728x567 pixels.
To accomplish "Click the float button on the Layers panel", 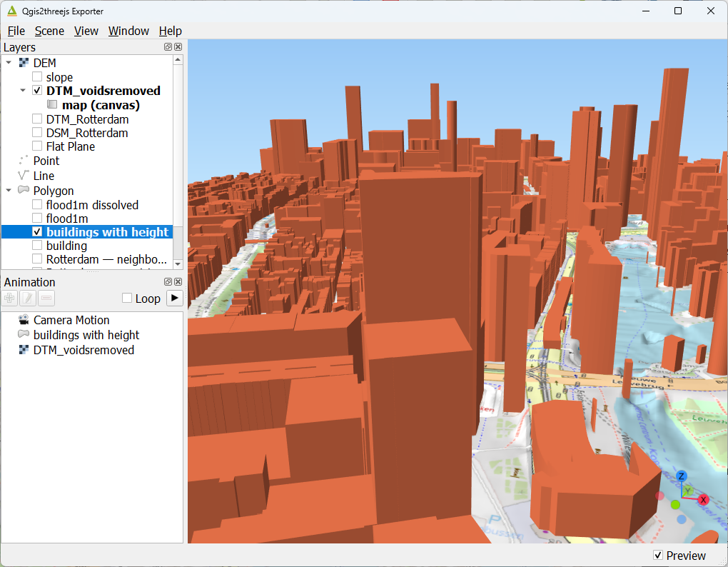I will coord(167,46).
